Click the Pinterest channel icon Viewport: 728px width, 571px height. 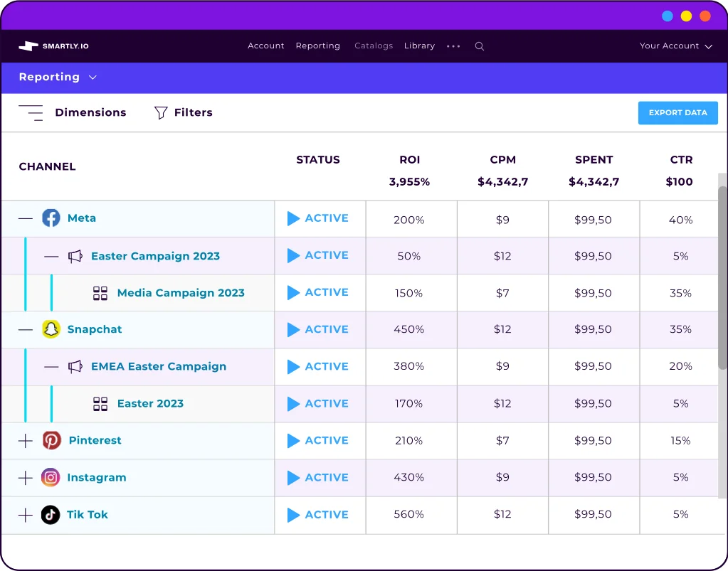(x=51, y=440)
